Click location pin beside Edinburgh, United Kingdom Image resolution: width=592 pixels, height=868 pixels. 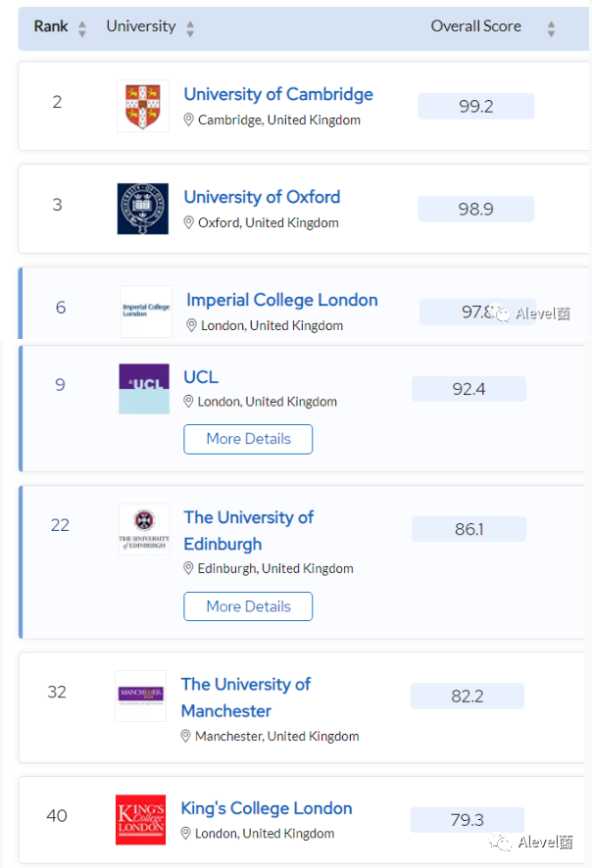click(188, 568)
